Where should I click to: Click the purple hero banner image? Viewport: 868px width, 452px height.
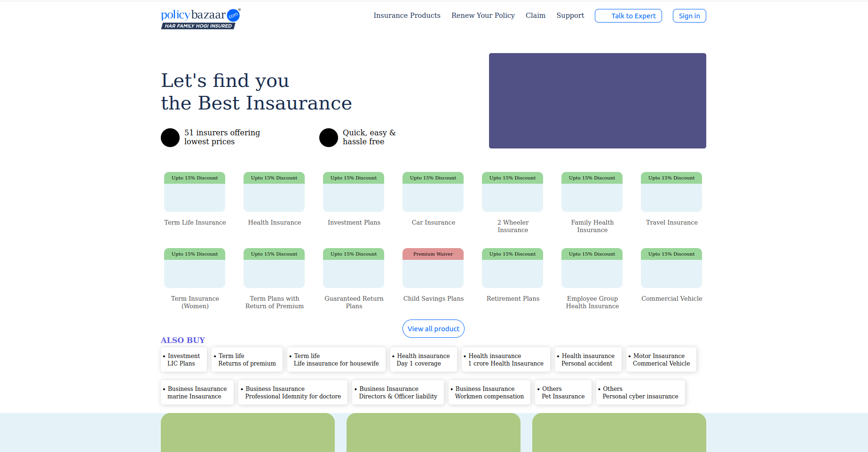[597, 101]
